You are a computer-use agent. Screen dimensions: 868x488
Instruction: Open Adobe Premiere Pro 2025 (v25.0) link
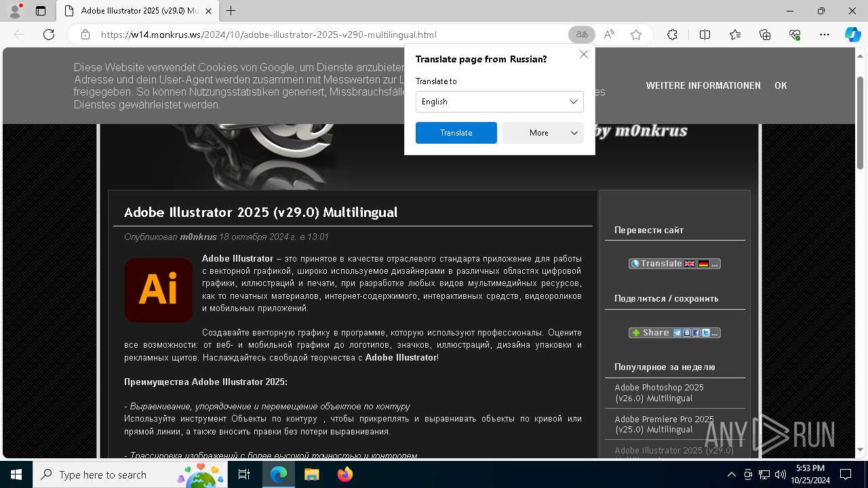(x=664, y=424)
